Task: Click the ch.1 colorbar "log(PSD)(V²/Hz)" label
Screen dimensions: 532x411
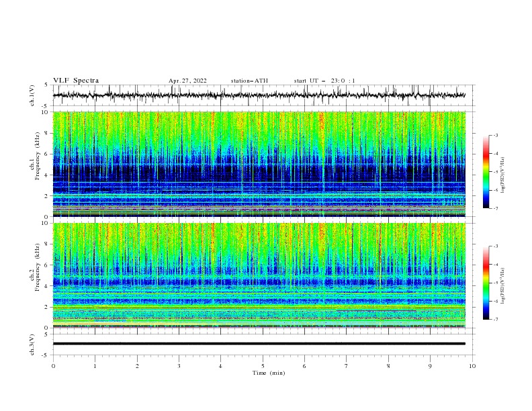Action: tap(502, 175)
